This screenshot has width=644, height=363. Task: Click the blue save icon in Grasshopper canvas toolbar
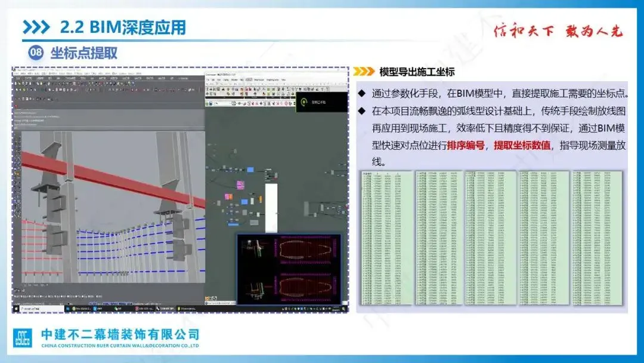click(x=210, y=104)
